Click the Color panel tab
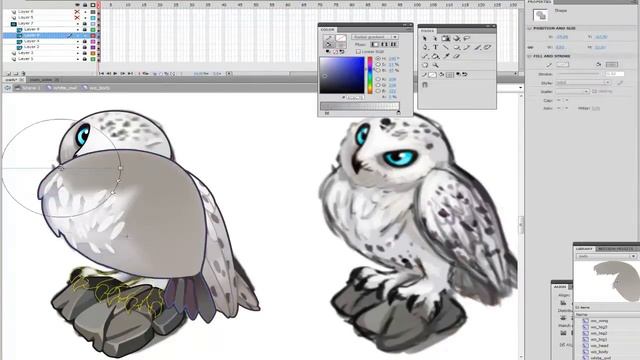640x360 pixels. [x=327, y=30]
